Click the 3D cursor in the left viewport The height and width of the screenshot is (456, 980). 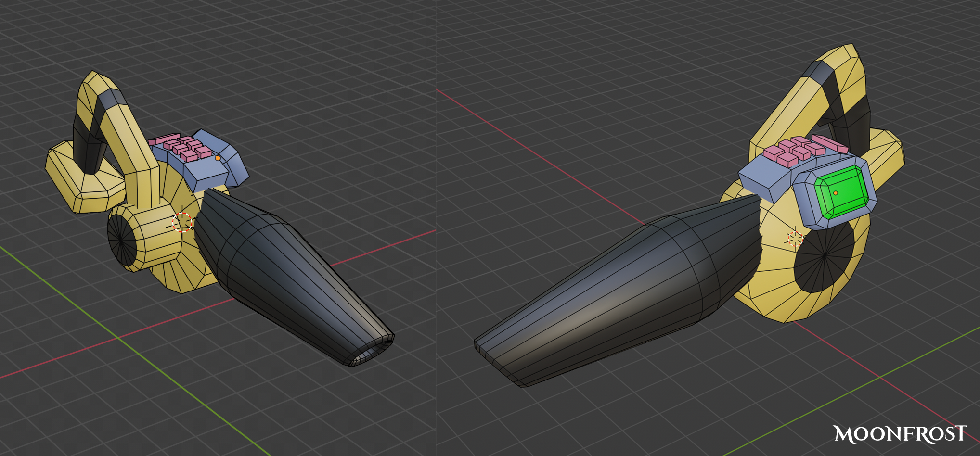[x=182, y=222]
